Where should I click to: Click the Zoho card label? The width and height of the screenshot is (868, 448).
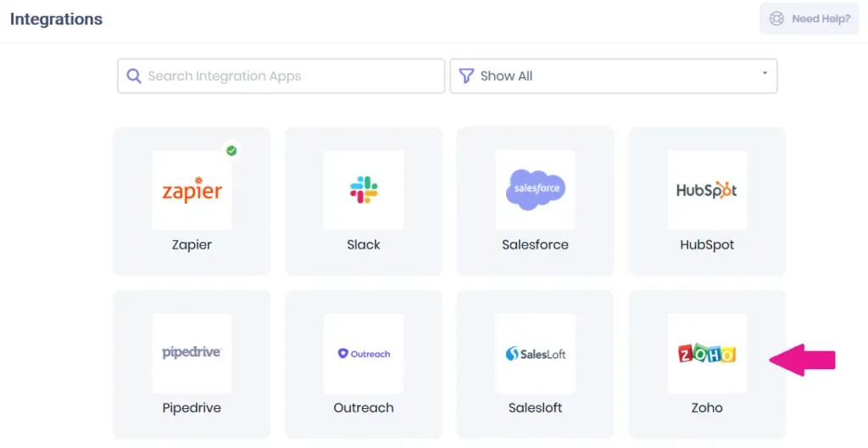707,407
